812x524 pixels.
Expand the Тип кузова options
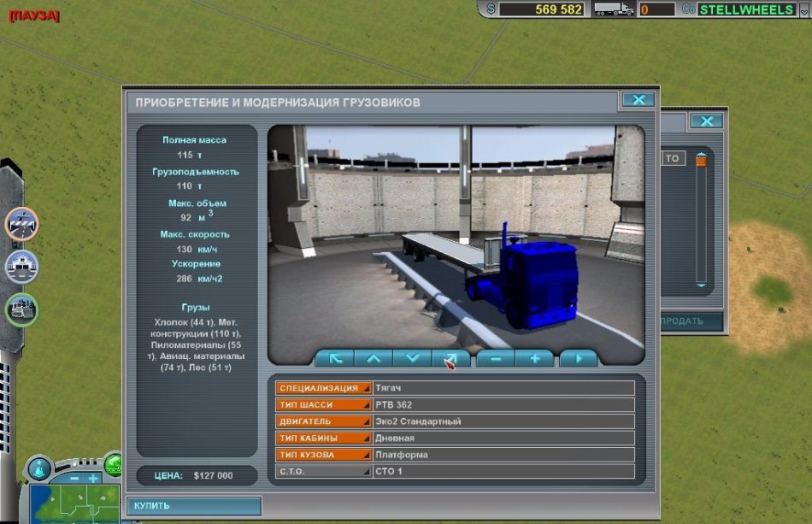point(324,455)
